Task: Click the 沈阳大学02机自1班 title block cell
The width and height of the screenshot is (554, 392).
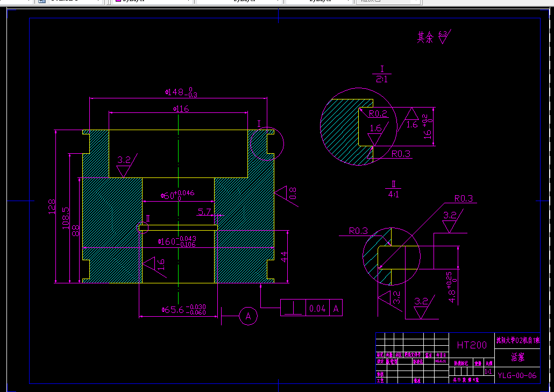Action: [517, 340]
